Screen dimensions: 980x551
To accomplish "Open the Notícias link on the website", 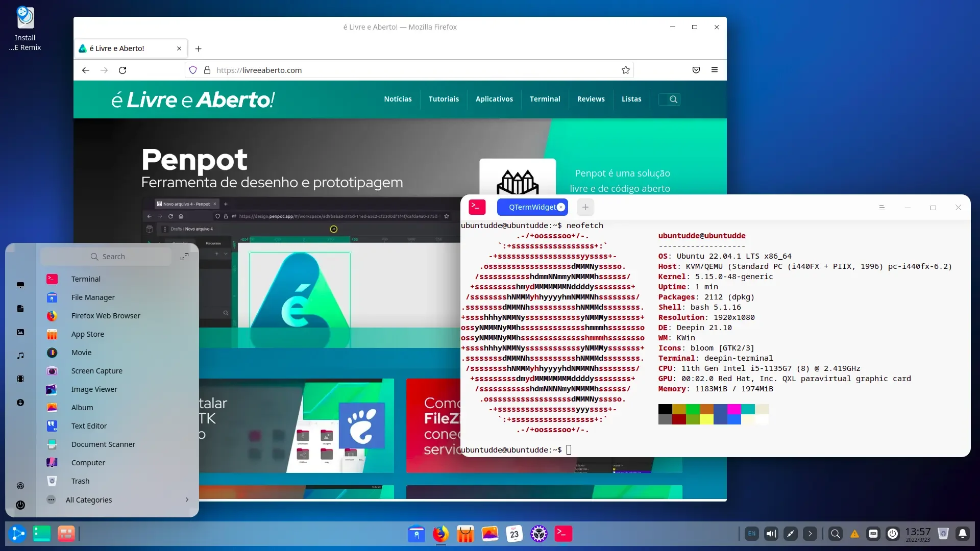I will 398,99.
